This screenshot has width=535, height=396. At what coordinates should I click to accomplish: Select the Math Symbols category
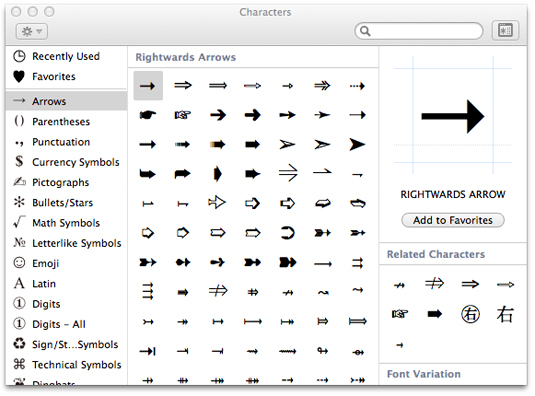[x=66, y=223]
